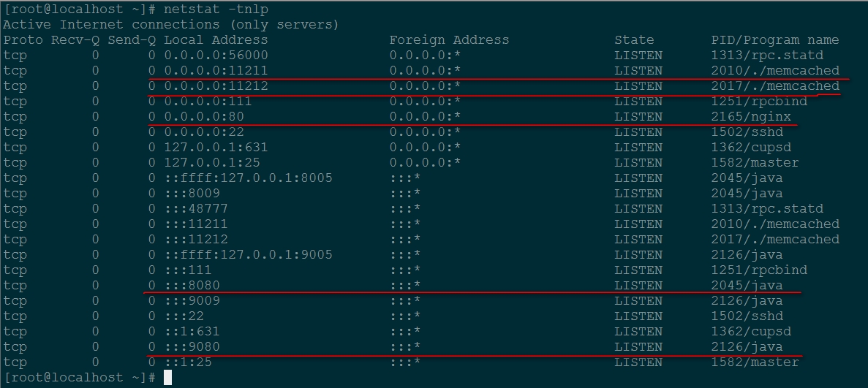Select local address :::48777

[196, 209]
